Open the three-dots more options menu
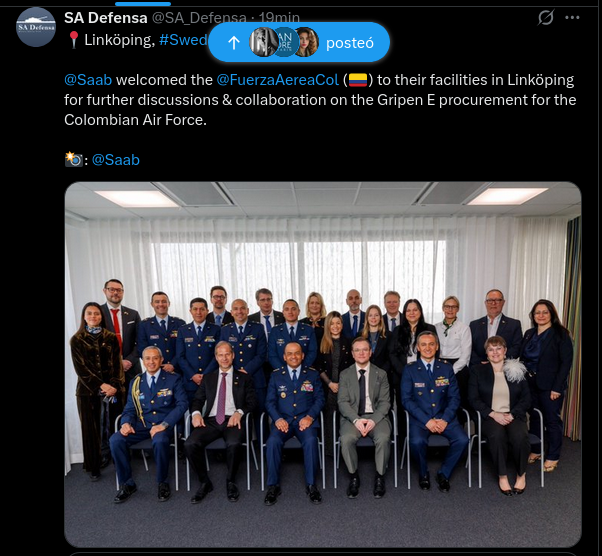 pyautogui.click(x=572, y=17)
